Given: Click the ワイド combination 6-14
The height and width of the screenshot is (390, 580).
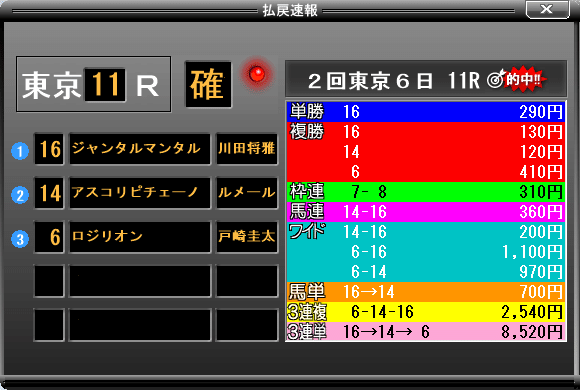Looking at the screenshot, I should pos(369,272).
